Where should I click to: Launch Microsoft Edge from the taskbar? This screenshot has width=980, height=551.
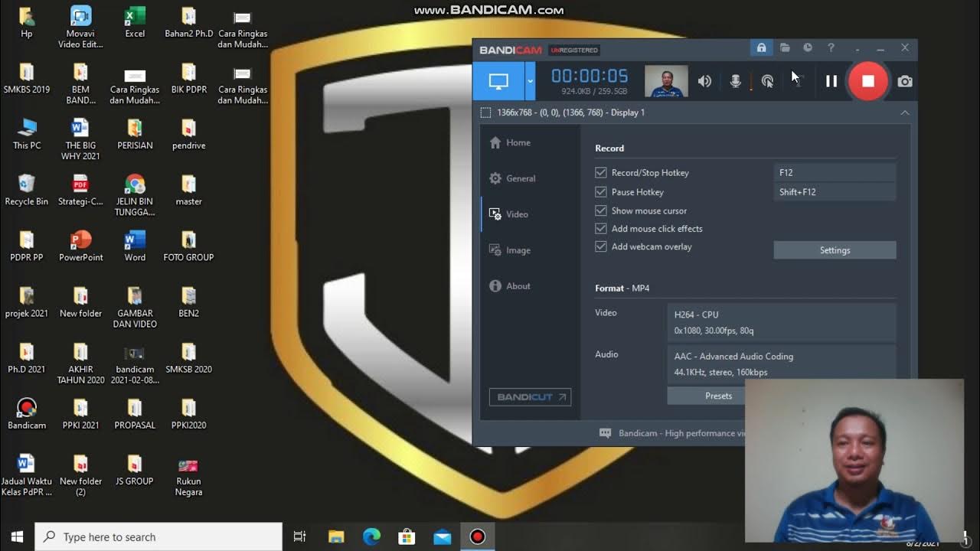(371, 536)
